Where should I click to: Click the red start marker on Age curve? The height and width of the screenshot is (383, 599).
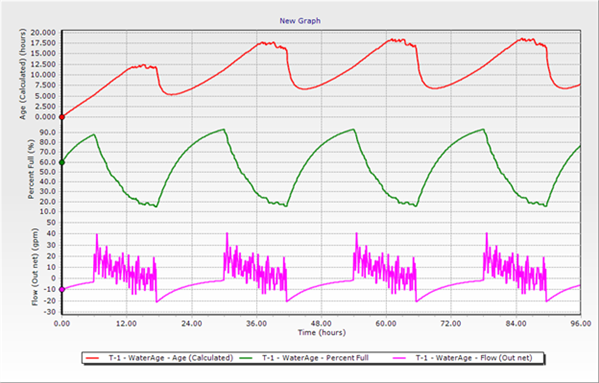[62, 117]
